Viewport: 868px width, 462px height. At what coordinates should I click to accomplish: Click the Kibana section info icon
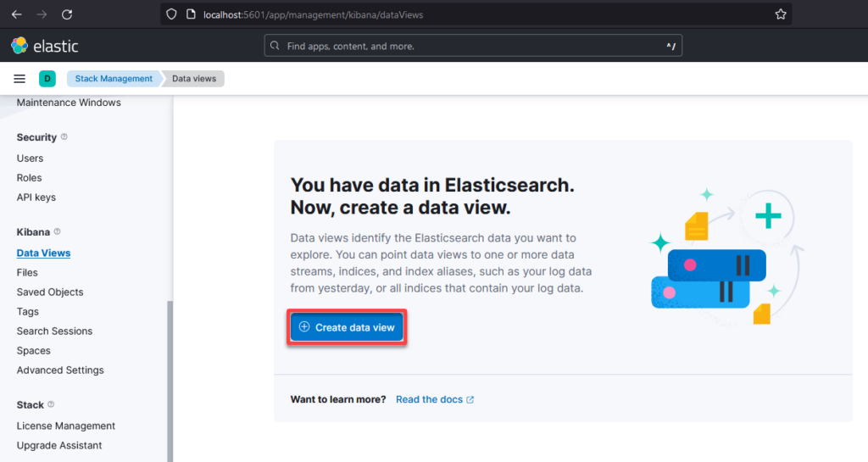tap(58, 231)
